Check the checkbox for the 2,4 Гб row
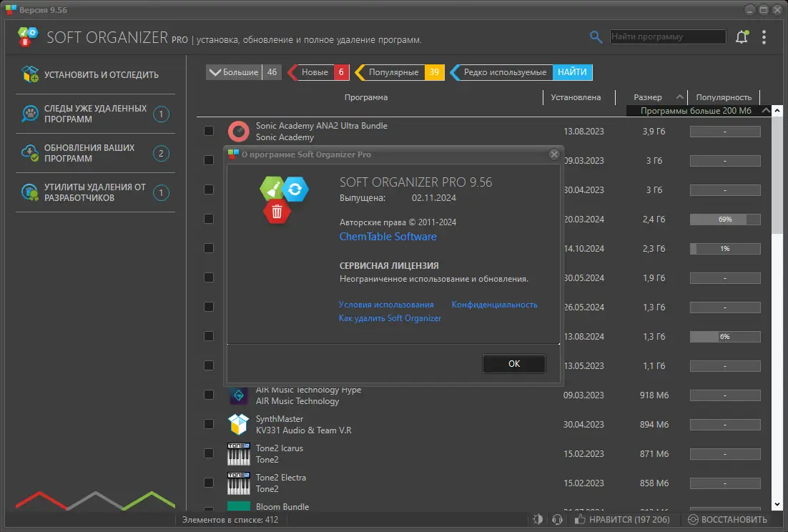The height and width of the screenshot is (532, 788). [x=209, y=219]
